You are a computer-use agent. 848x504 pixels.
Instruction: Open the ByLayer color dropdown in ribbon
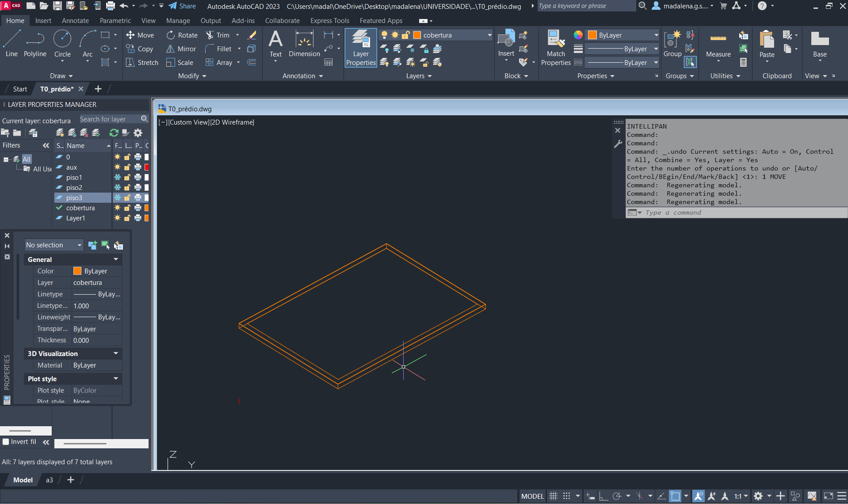[x=623, y=35]
